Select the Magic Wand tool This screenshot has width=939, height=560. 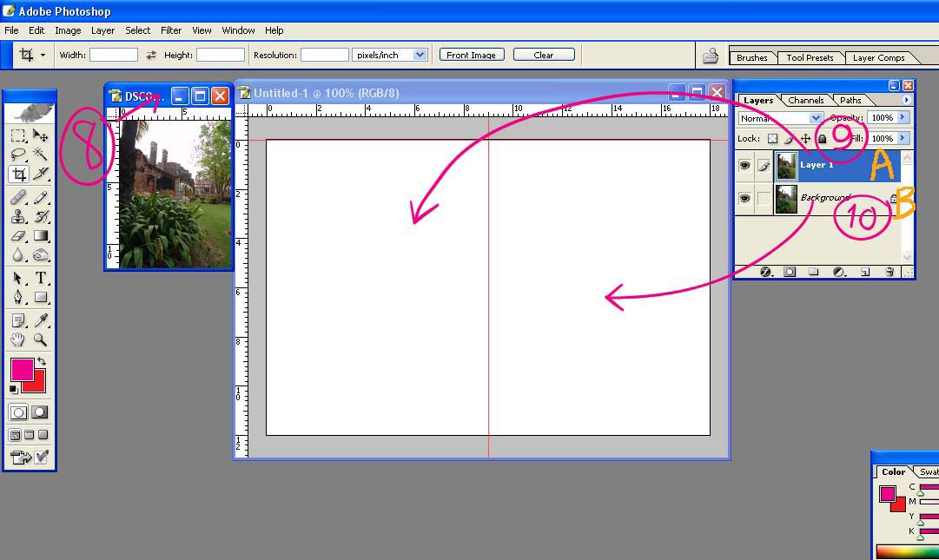tap(41, 154)
